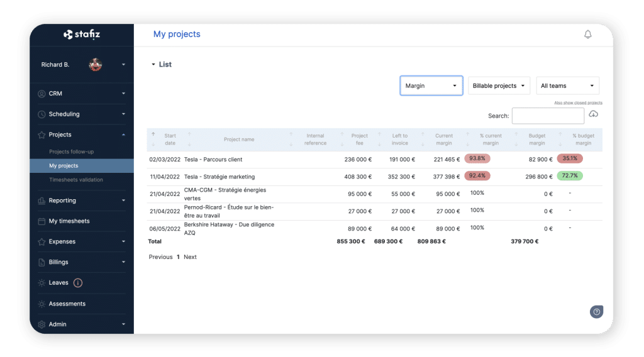Image resolution: width=644 pixels, height=357 pixels.
Task: Expand the Reporting menu chevron
Action: (x=123, y=200)
